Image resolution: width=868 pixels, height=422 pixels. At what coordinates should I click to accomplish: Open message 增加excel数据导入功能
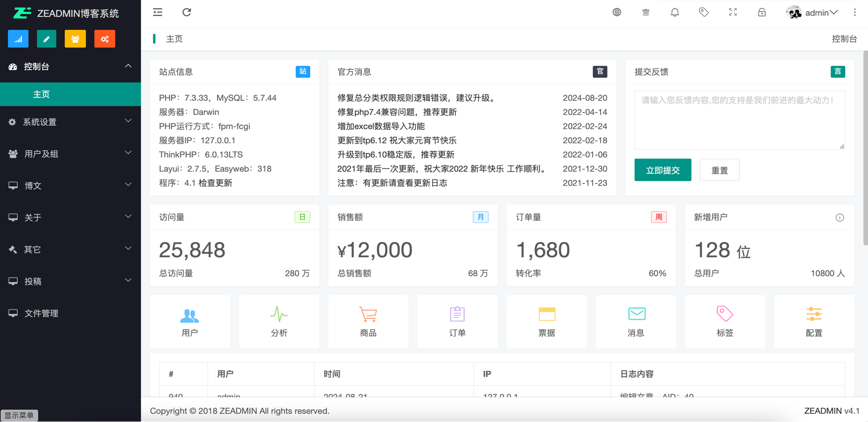coord(381,126)
